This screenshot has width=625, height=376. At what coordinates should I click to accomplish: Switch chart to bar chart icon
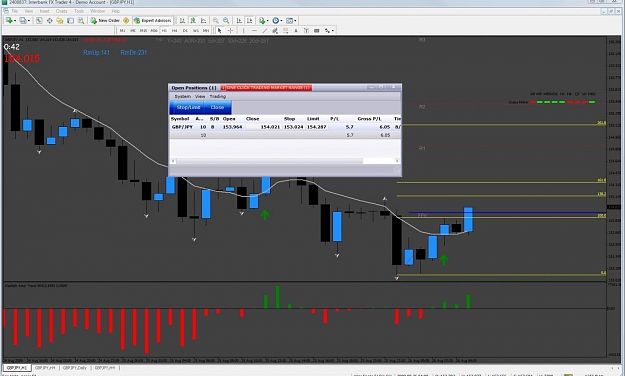(x=183, y=20)
